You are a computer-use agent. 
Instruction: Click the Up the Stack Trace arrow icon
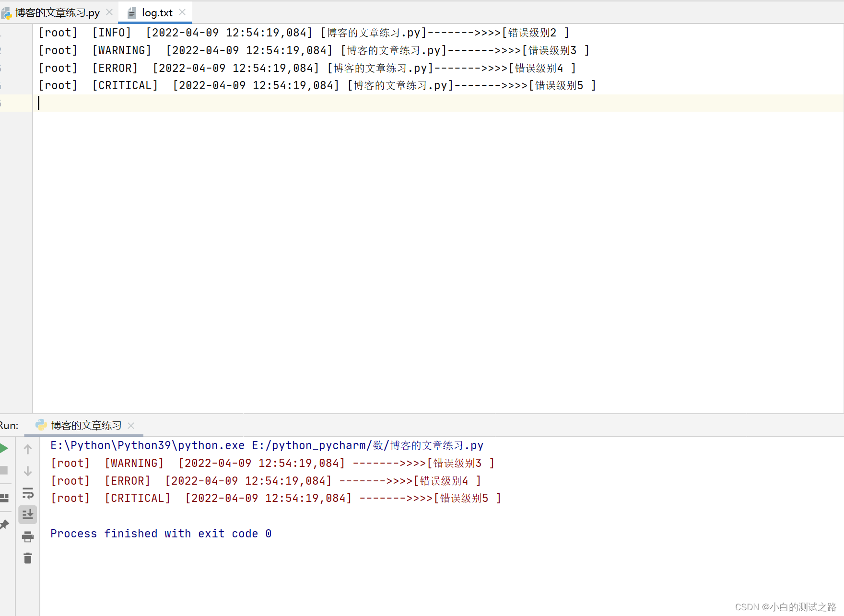pos(27,449)
